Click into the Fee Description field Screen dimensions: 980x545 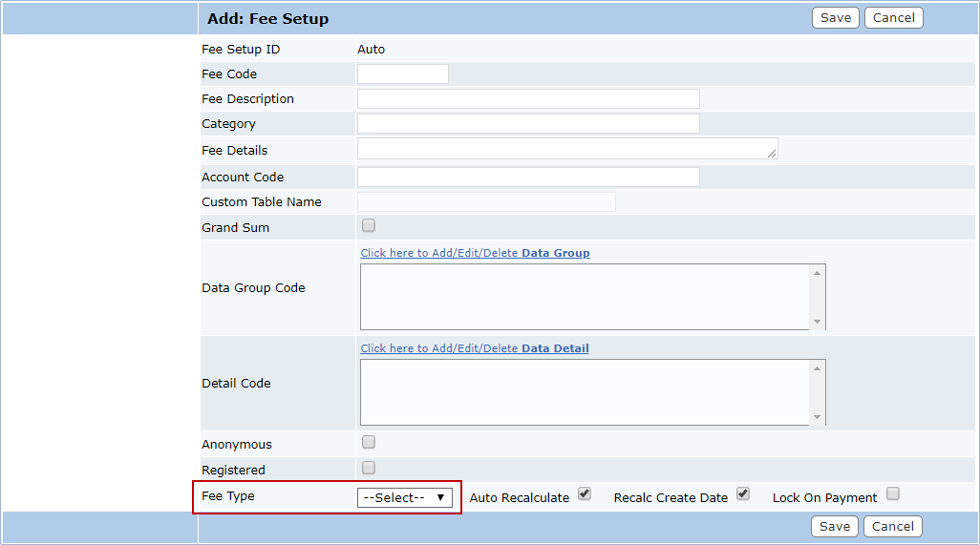(528, 99)
